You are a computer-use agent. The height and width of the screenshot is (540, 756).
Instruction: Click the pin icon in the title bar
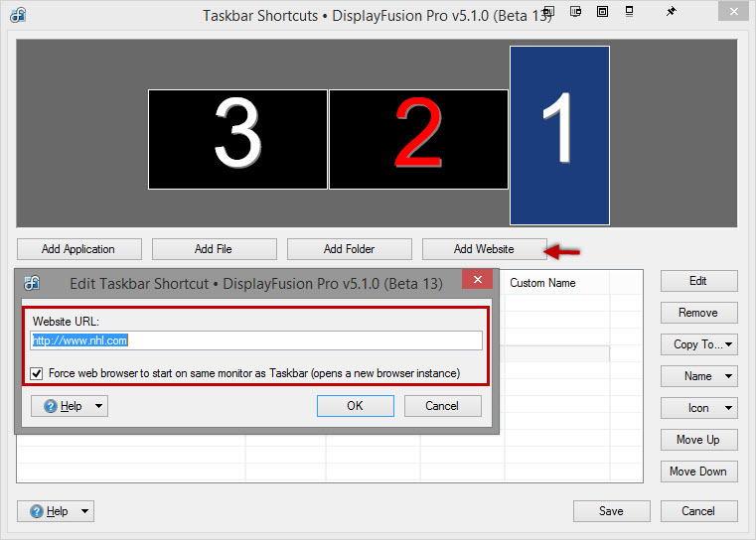click(x=672, y=12)
